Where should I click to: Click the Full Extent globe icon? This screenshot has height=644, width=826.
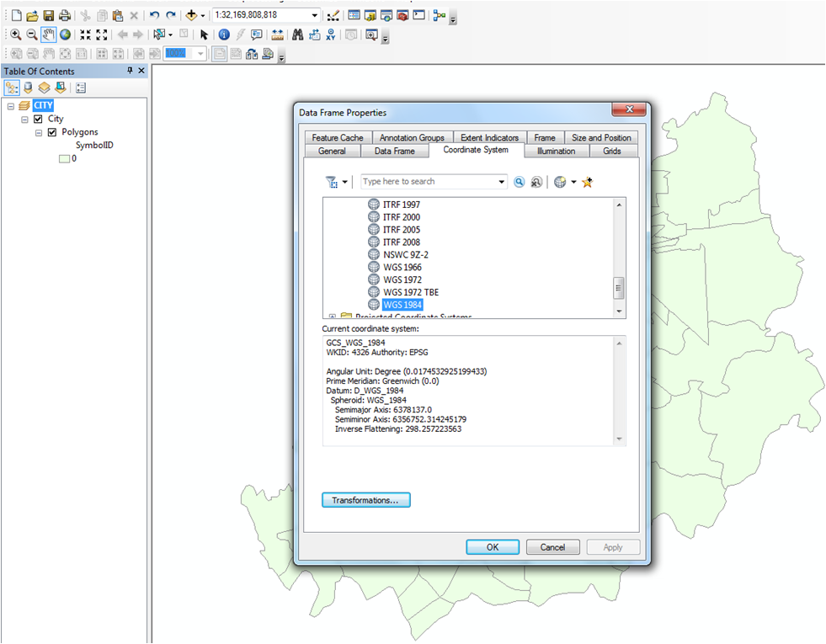[65, 35]
